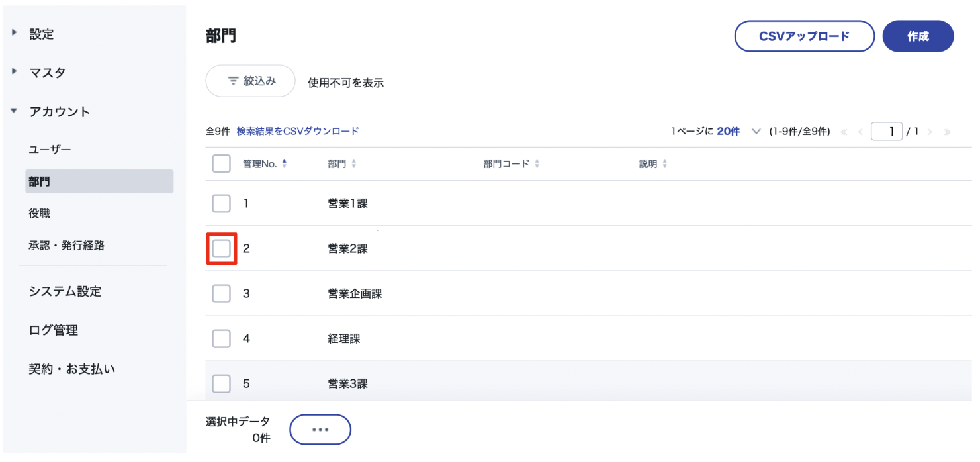Open システム設定 in the sidebar
Image resolution: width=980 pixels, height=462 pixels.
coord(65,291)
